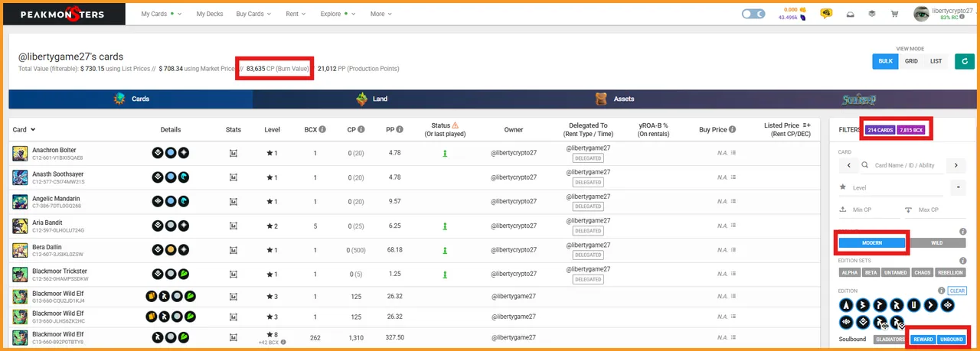Select the Land tab
Screen dimensions: 980x351
[374, 99]
